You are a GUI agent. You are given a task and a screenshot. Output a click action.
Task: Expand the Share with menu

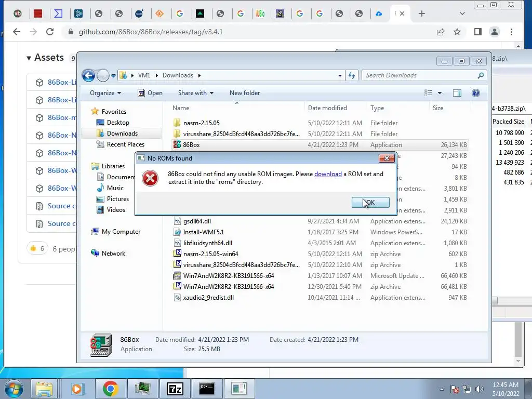(196, 93)
